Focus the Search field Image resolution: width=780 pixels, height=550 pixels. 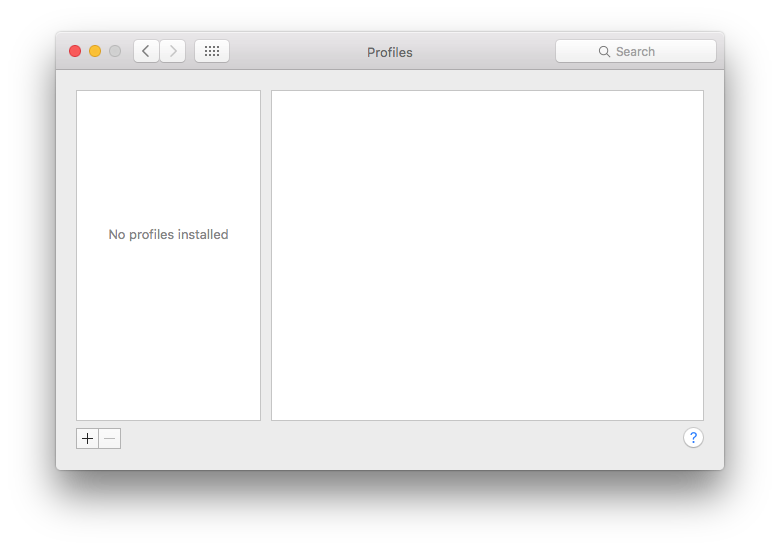636,51
